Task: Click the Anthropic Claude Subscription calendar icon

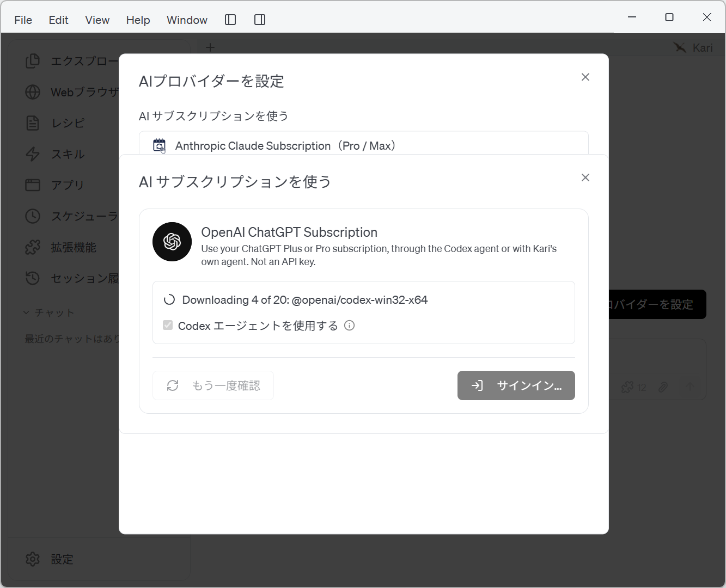Action: point(159,146)
